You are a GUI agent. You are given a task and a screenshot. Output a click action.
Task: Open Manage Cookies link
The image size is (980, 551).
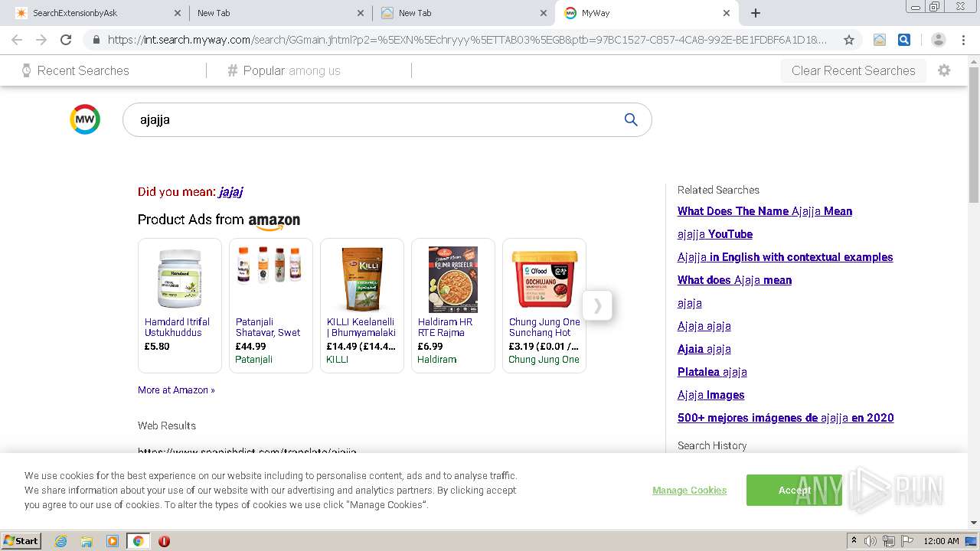coord(689,490)
